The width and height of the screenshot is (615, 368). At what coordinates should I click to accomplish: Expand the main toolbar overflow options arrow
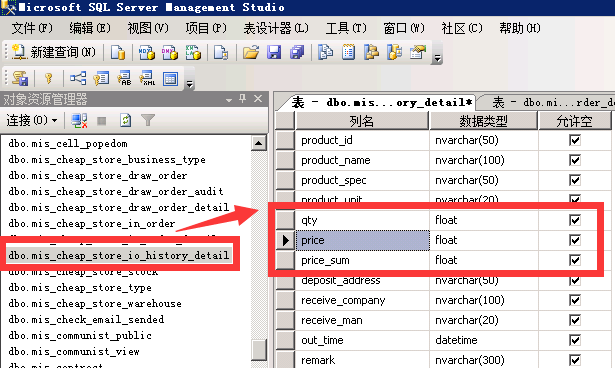click(437, 58)
